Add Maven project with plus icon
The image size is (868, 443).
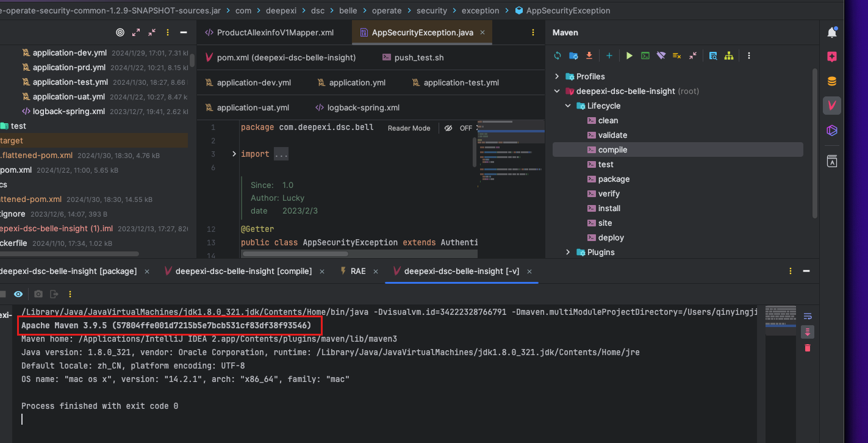(x=609, y=56)
